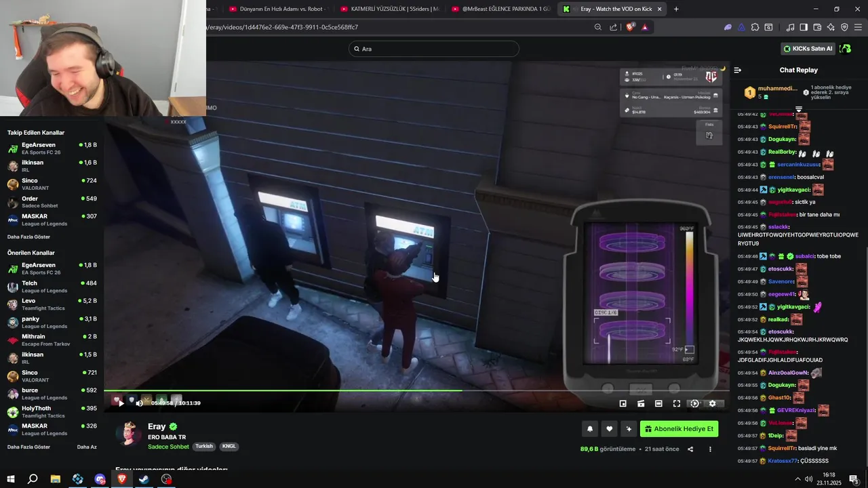
Task: Mute the video player volume
Action: (x=139, y=403)
